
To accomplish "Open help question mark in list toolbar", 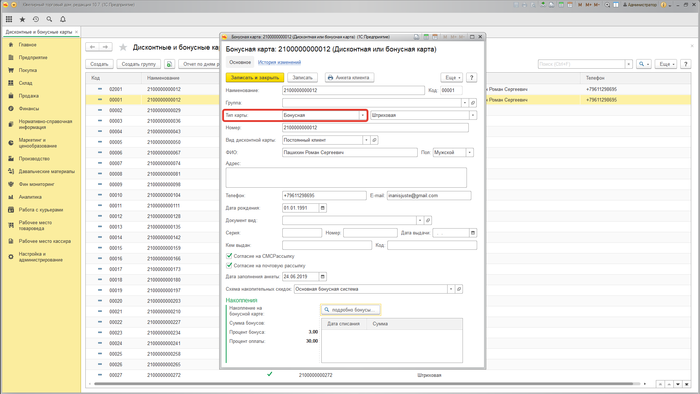I will (686, 64).
